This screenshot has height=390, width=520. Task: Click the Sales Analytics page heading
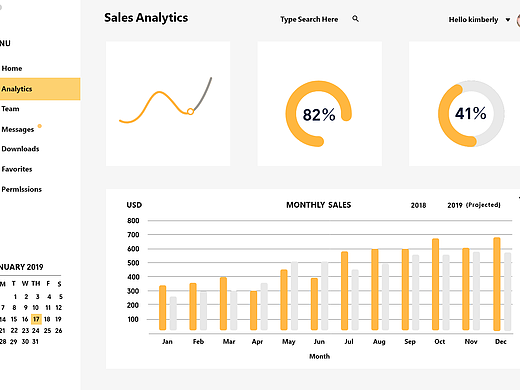pyautogui.click(x=146, y=18)
